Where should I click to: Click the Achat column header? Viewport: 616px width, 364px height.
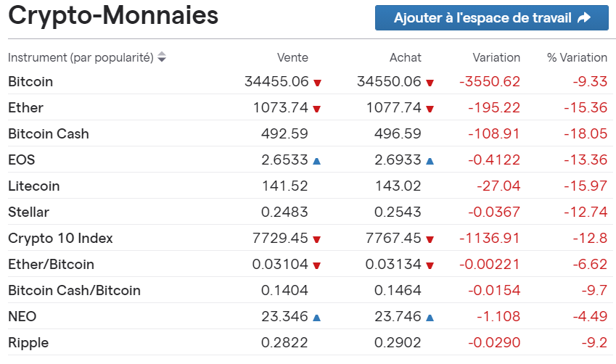(x=405, y=57)
